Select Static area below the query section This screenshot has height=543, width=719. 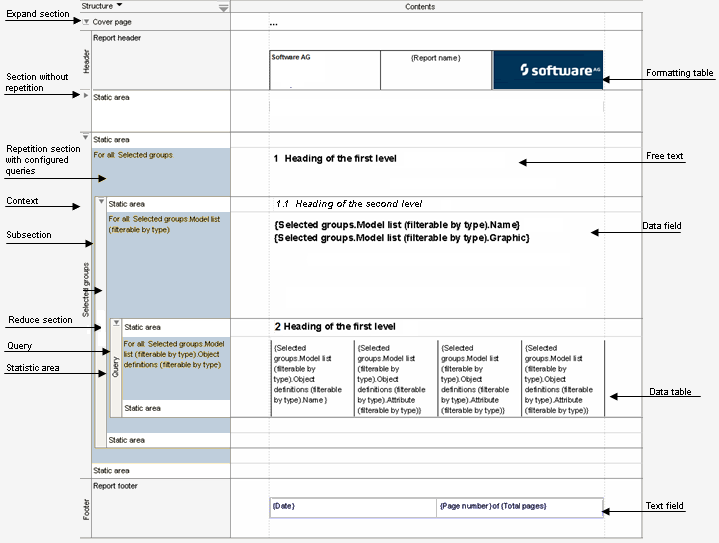[x=176, y=408]
